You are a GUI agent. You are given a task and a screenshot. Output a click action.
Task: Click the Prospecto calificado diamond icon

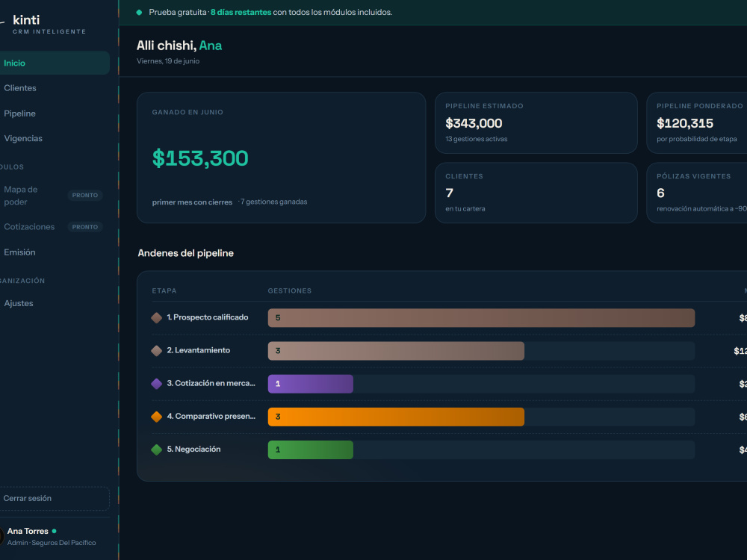[156, 317]
